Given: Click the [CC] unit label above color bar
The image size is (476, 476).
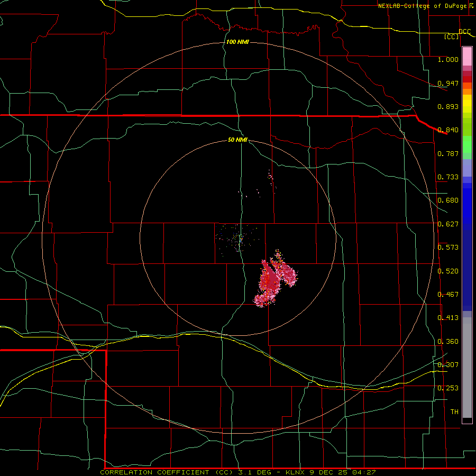Looking at the screenshot, I should [x=452, y=36].
